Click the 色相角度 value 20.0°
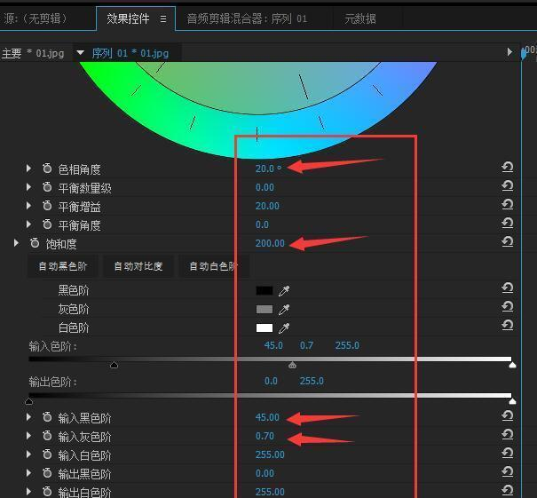This screenshot has width=537, height=499. 268,169
